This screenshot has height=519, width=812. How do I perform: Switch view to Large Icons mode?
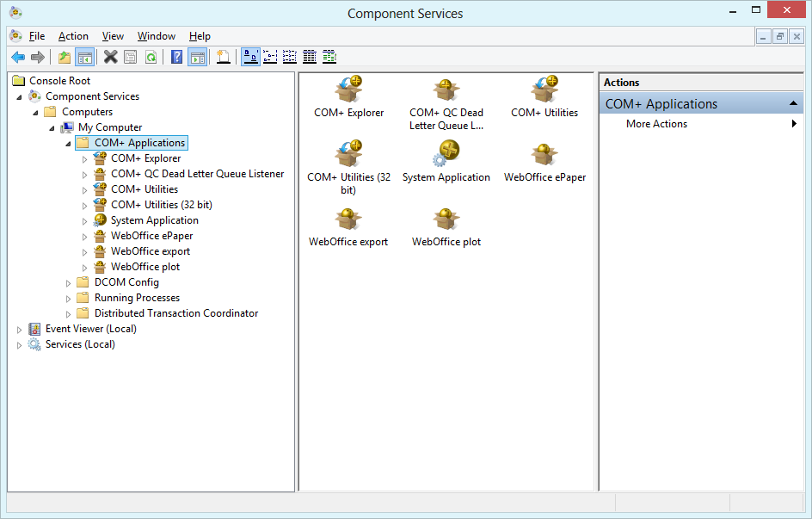[251, 57]
